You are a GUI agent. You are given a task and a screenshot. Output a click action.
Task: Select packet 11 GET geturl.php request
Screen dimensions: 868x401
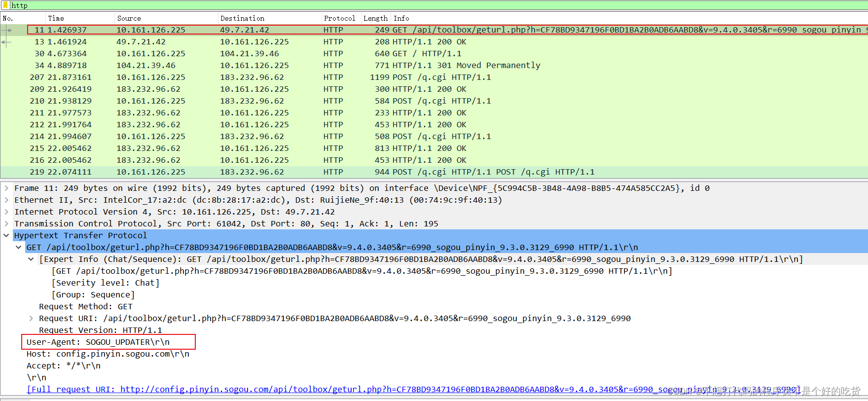434,30
